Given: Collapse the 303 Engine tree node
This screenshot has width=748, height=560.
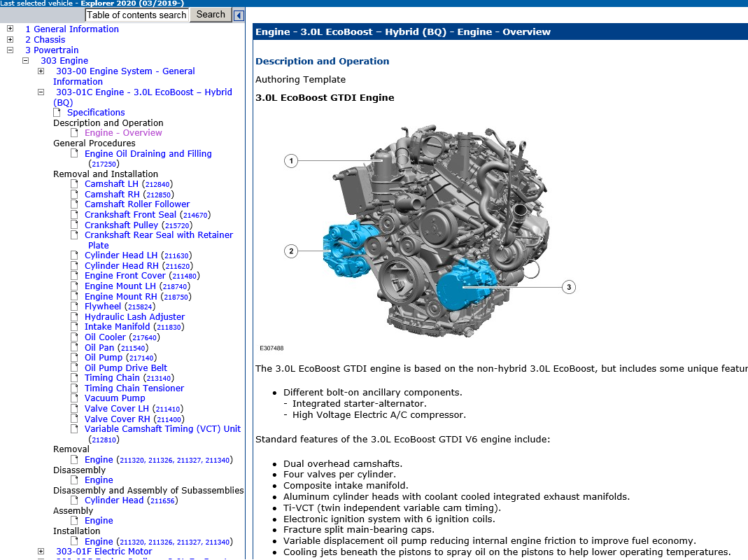Looking at the screenshot, I should click(25, 61).
